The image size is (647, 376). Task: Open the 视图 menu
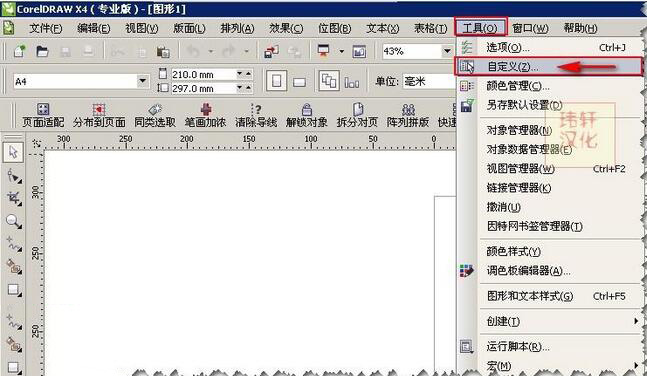[x=142, y=28]
